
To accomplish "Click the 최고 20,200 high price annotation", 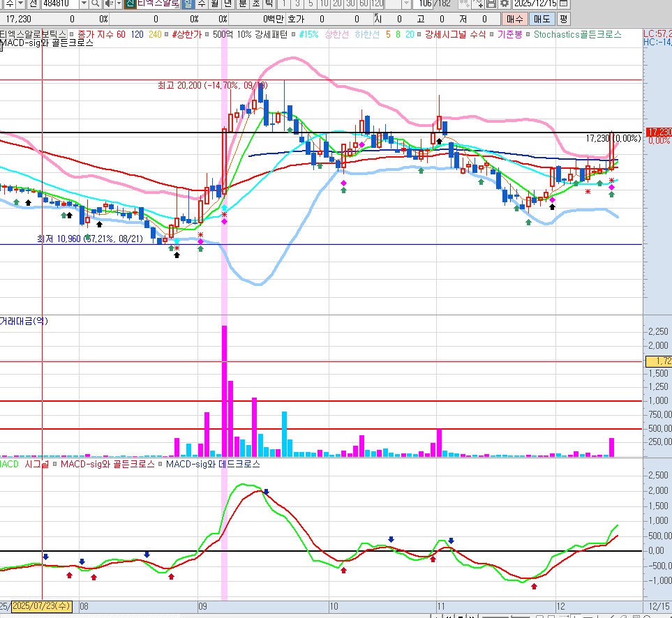I will (213, 85).
